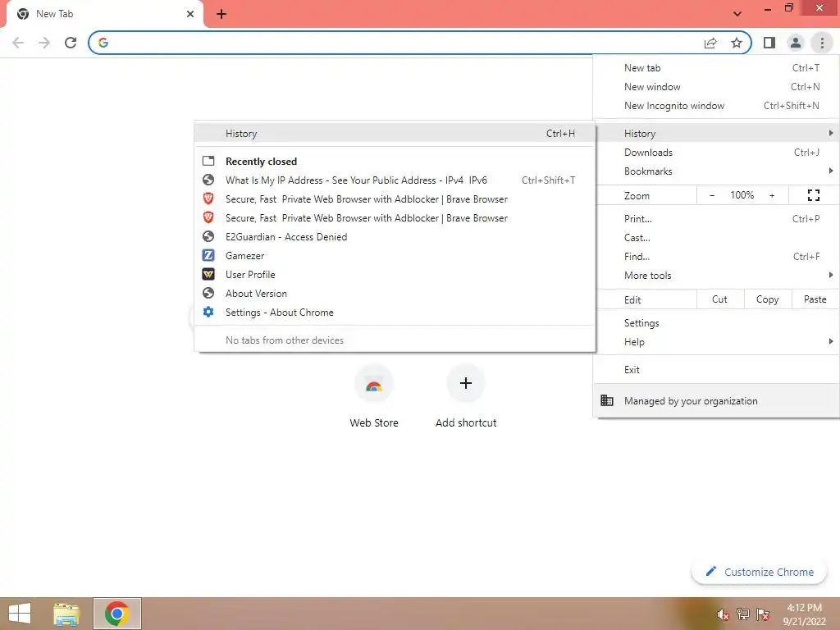Click the User Profile W icon

208,274
